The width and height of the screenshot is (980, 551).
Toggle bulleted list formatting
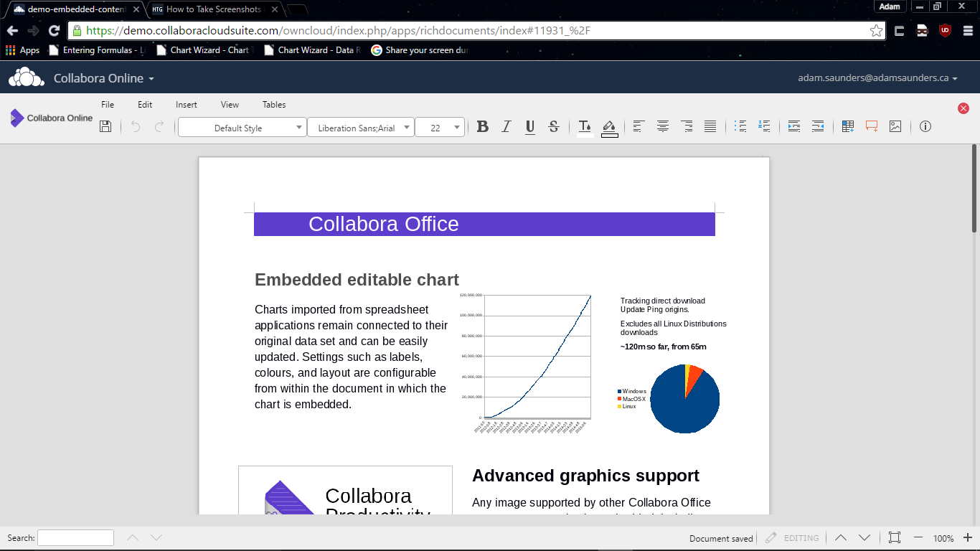coord(739,126)
